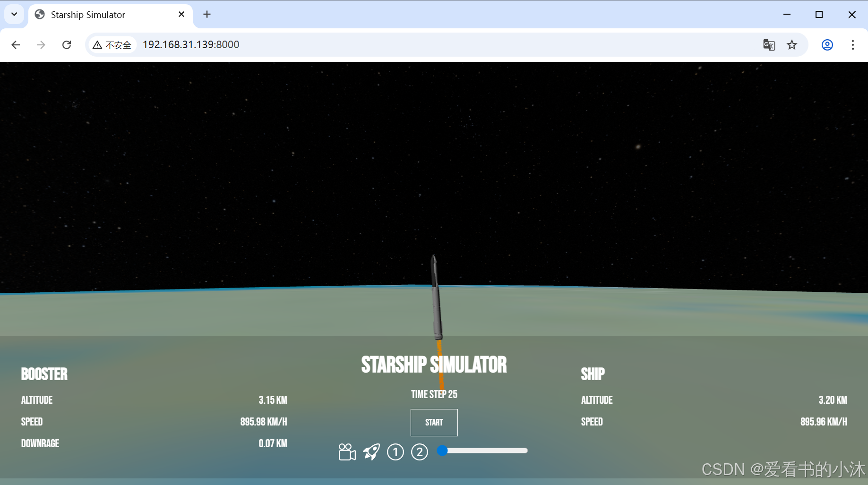
Task: Open the Chrome three-dot menu
Action: point(853,45)
